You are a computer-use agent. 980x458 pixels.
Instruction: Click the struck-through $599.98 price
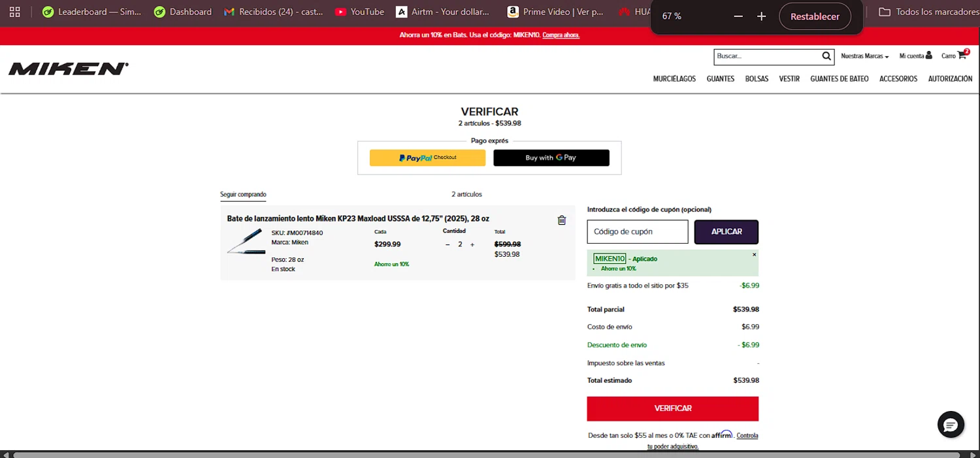point(508,244)
